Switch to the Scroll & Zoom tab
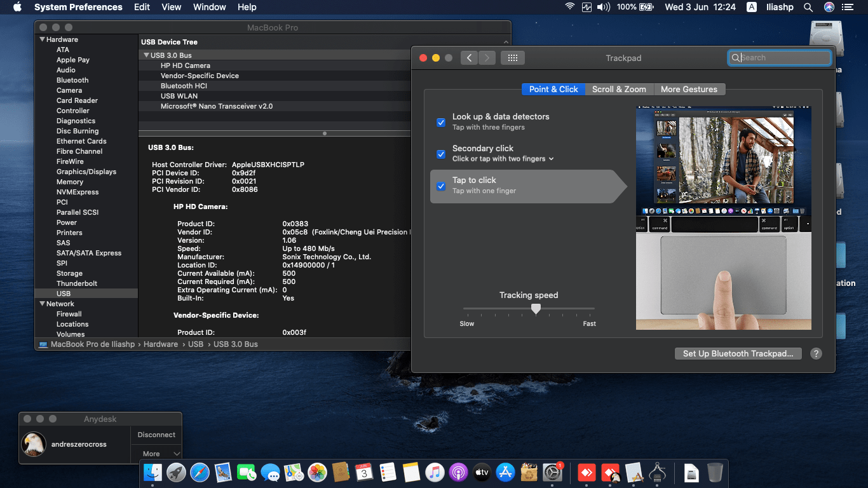 (618, 90)
